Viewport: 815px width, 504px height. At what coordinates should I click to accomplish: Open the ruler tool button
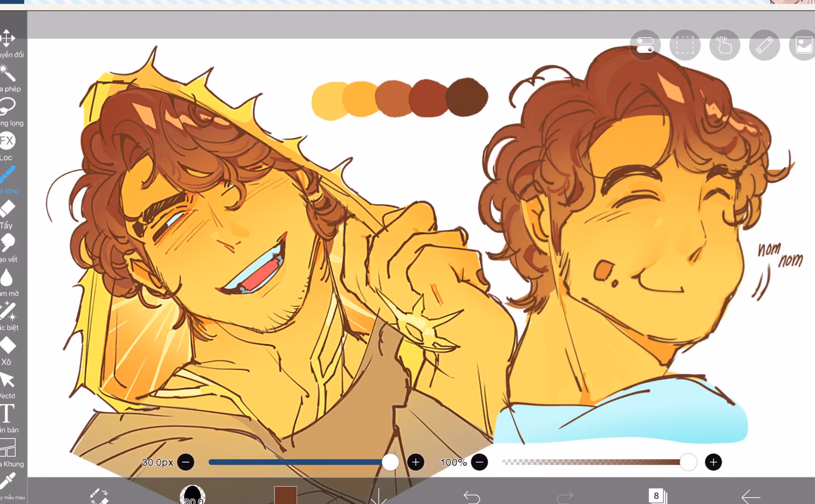764,45
